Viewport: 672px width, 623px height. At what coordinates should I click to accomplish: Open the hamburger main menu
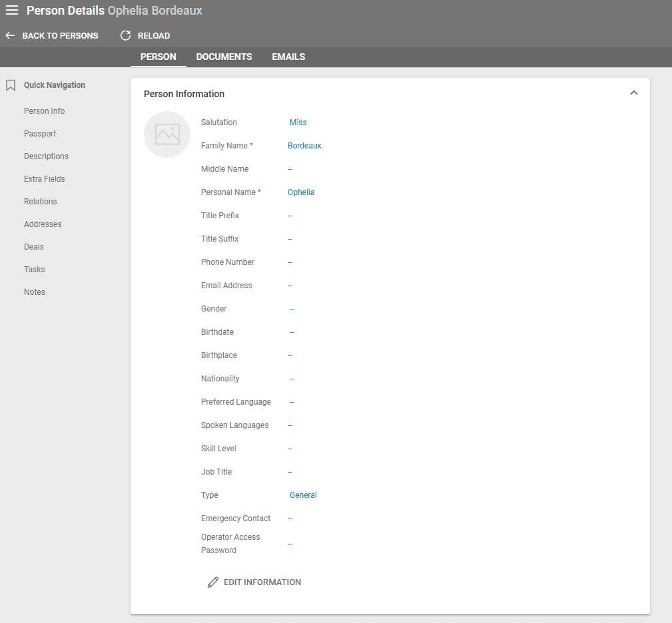(x=12, y=11)
